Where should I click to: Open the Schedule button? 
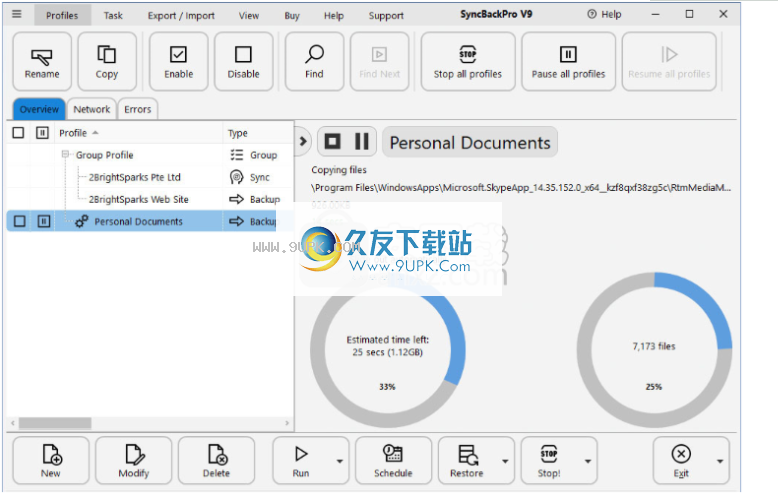coord(393,460)
